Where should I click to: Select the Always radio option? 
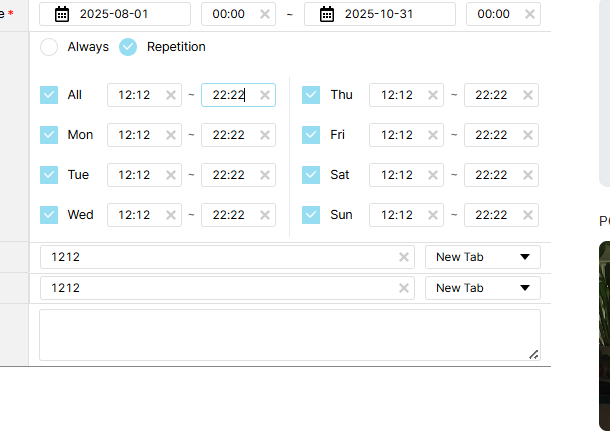coord(49,47)
